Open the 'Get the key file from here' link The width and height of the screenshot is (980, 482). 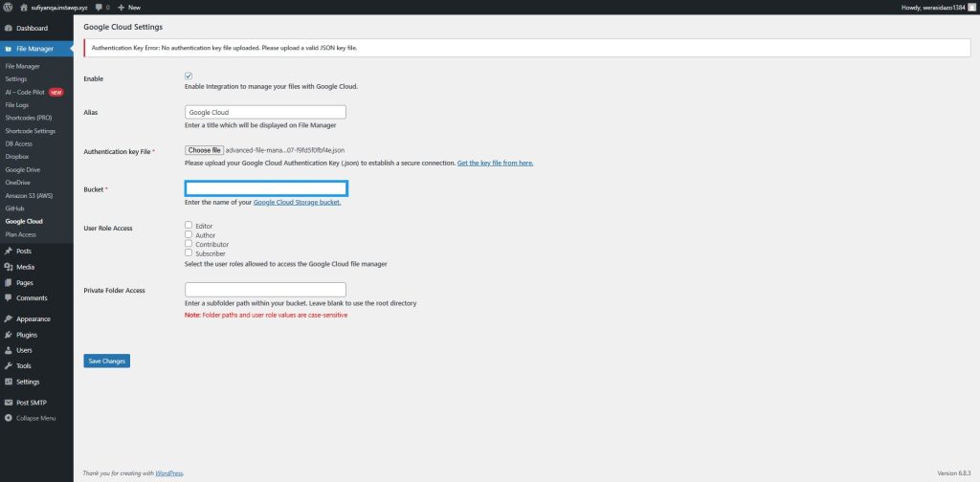(x=495, y=164)
